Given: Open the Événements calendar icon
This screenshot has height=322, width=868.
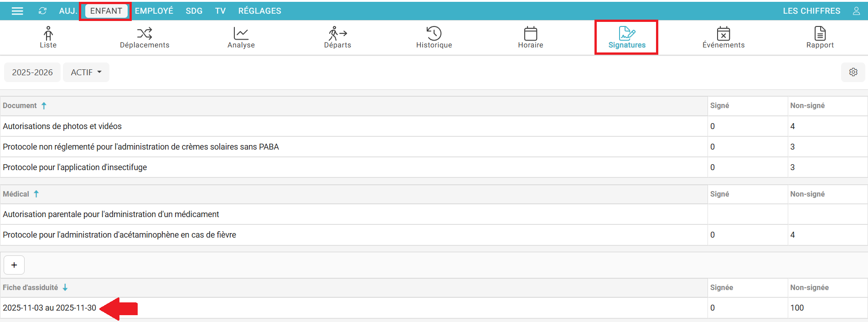Looking at the screenshot, I should click(723, 34).
